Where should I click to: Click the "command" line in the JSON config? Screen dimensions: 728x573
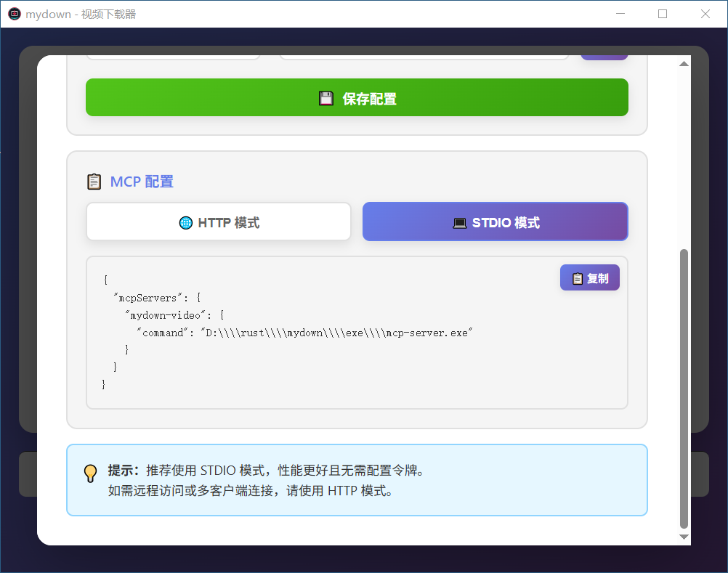pyautogui.click(x=304, y=333)
